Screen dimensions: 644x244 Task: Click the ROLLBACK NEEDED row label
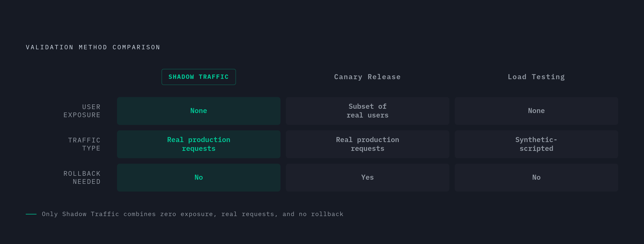click(x=82, y=177)
